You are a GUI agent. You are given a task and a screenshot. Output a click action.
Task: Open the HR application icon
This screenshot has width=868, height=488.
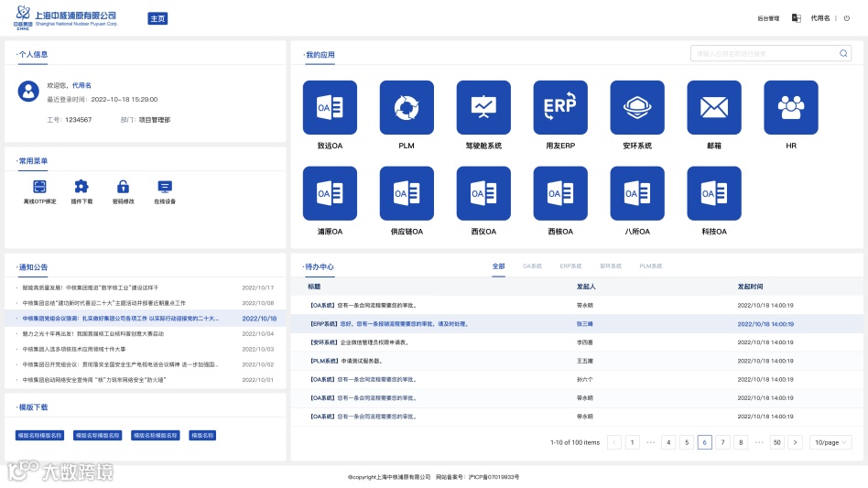click(791, 107)
